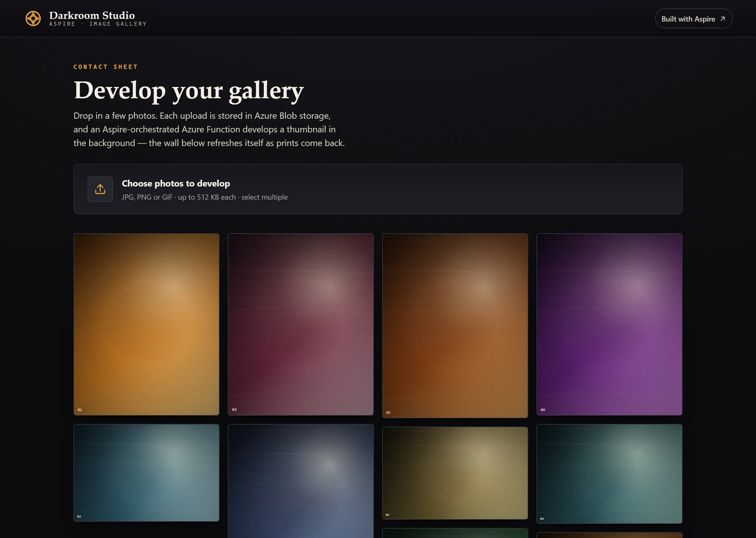This screenshot has width=756, height=538.
Task: Click the Darkroom Studio aperture logo icon
Action: click(x=33, y=19)
